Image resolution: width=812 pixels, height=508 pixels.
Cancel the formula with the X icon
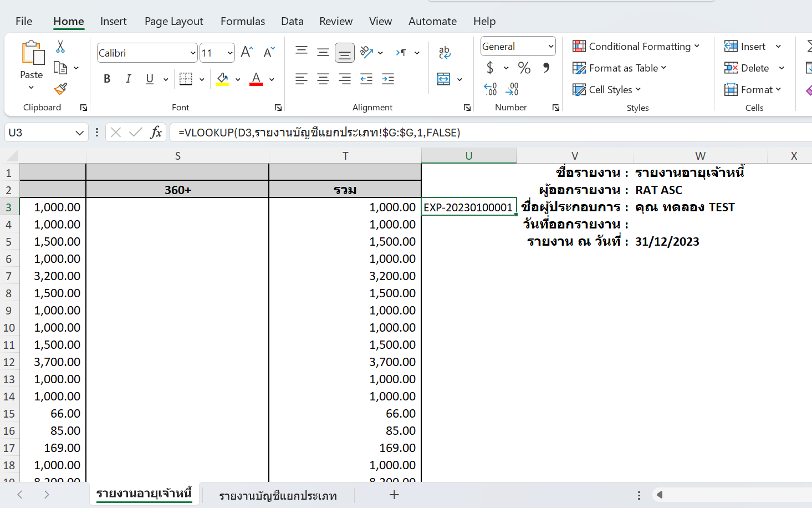(x=116, y=132)
